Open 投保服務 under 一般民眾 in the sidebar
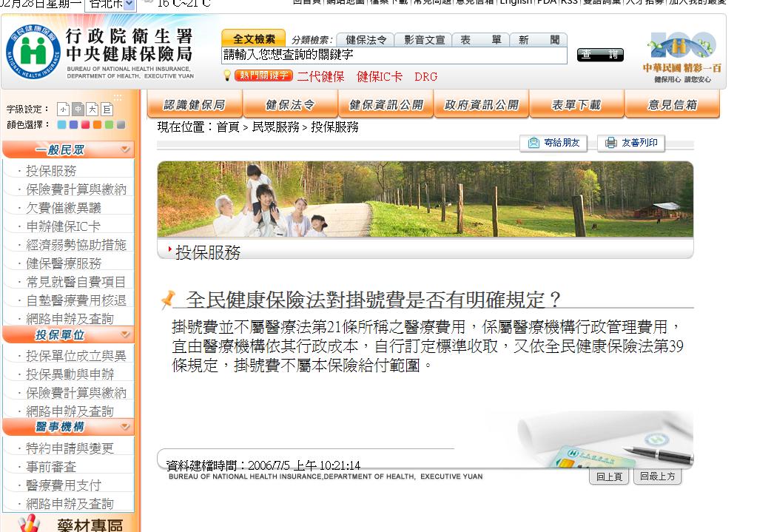774x532 pixels. point(51,171)
